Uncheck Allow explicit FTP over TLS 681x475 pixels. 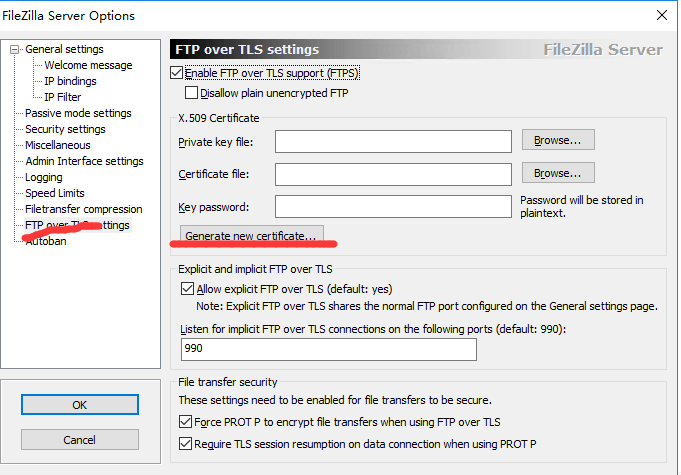tap(188, 289)
